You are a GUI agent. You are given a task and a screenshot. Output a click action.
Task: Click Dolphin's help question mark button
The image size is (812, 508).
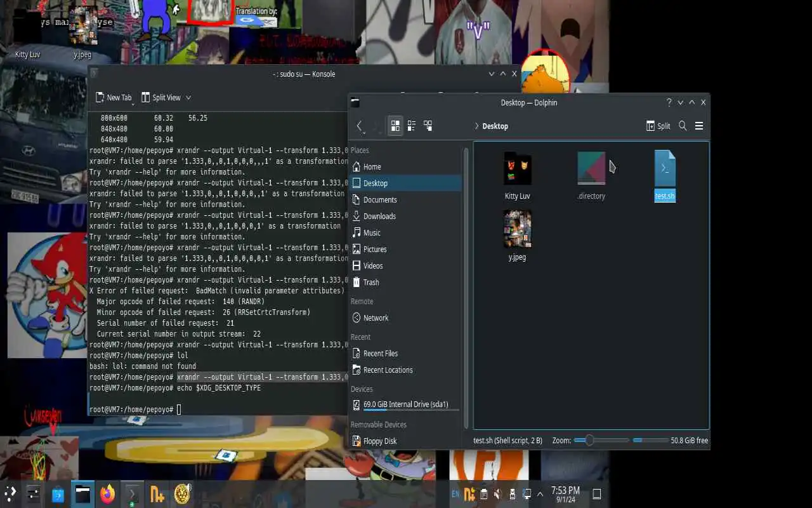click(669, 102)
